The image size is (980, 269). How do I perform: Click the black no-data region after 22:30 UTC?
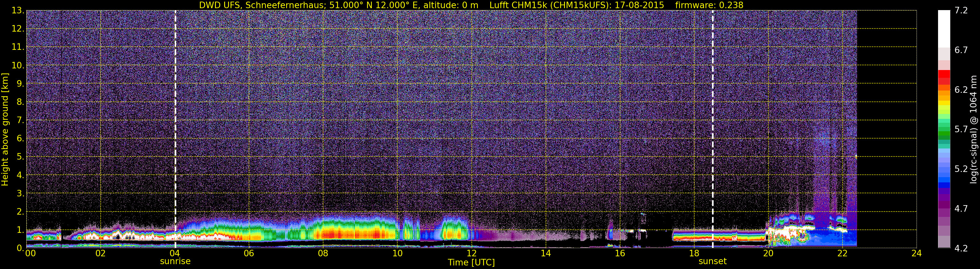point(887,129)
